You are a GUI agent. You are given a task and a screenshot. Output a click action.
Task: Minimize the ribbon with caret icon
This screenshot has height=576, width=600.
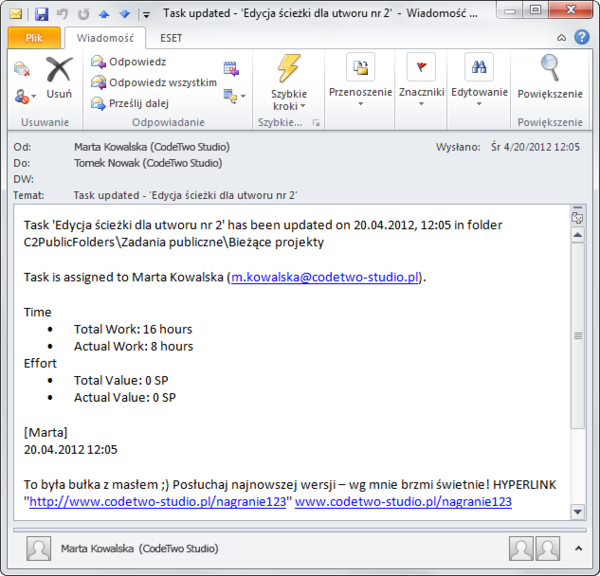tap(561, 38)
